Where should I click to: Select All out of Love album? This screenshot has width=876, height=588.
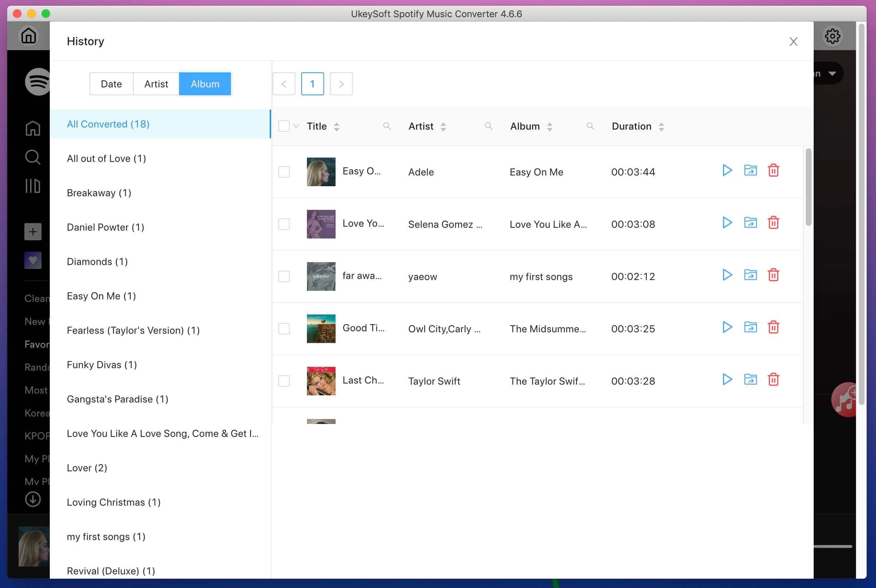(160, 159)
